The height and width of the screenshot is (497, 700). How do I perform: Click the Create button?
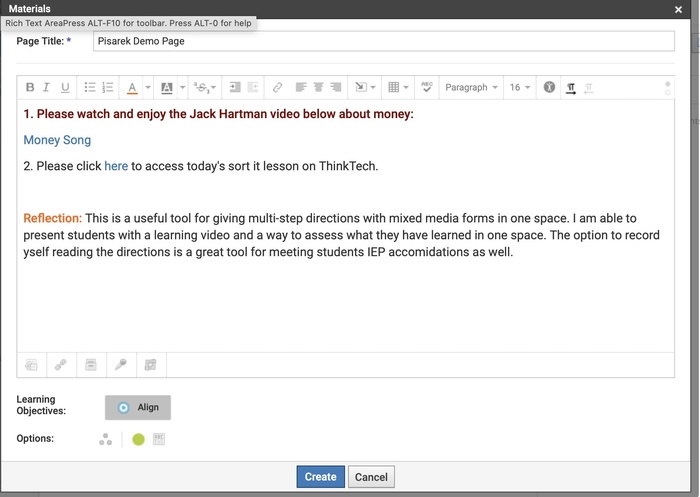320,477
